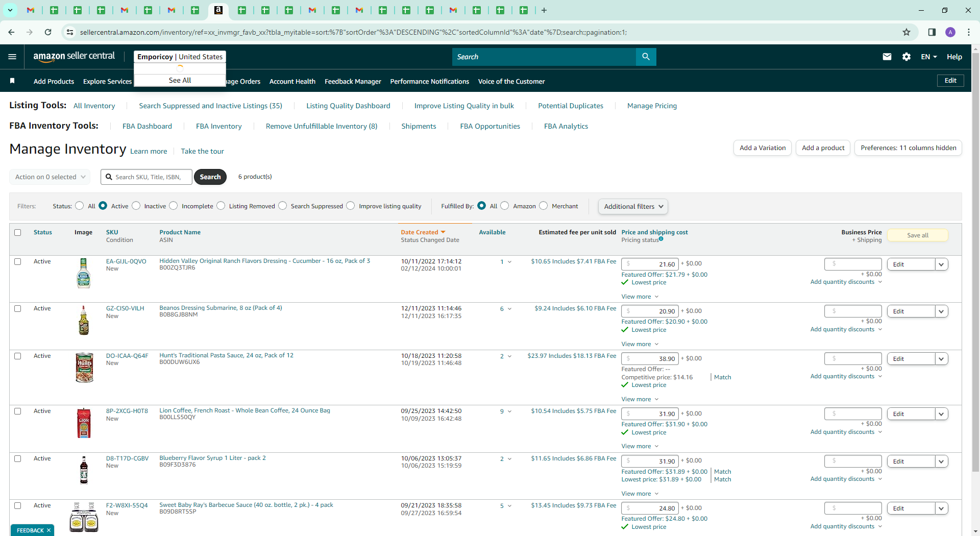The height and width of the screenshot is (536, 980).
Task: Select Fulfilled By Merchant radio
Action: click(544, 206)
